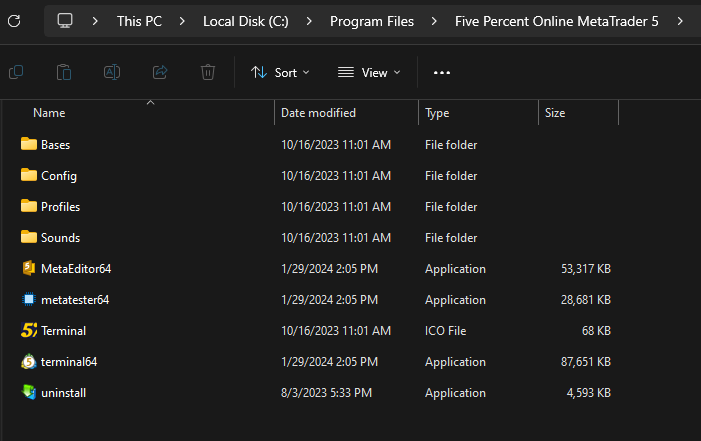Screen dimensions: 701x441
Task: Select the Sounds folder icon
Action: click(x=29, y=237)
